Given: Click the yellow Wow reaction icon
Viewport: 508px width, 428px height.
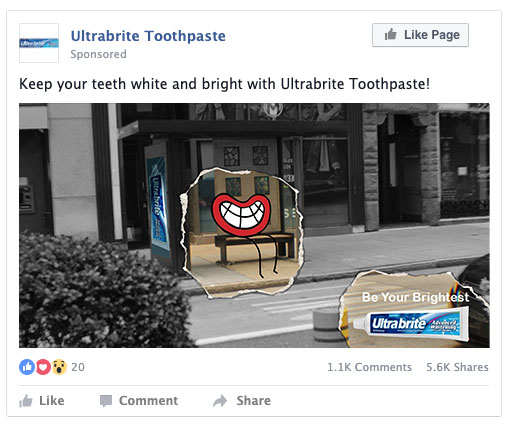Looking at the screenshot, I should (x=59, y=367).
